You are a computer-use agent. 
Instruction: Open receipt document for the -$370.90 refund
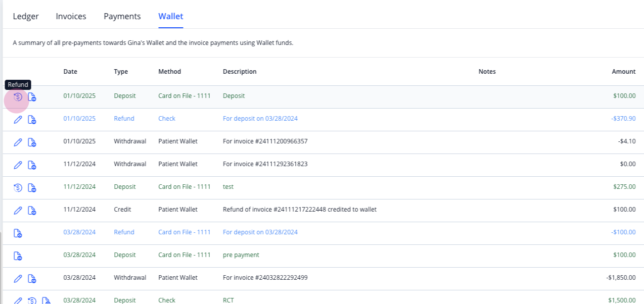pos(32,120)
